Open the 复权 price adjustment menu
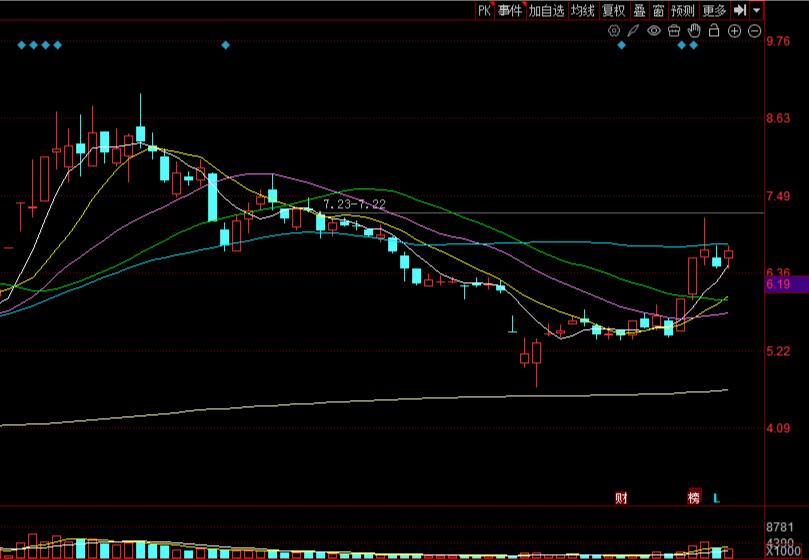The image size is (809, 560). (614, 10)
